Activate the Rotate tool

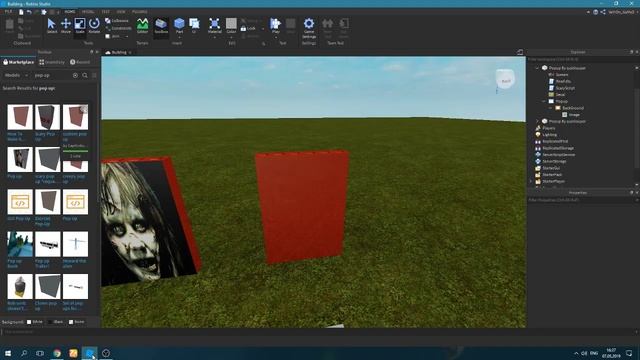pos(94,26)
